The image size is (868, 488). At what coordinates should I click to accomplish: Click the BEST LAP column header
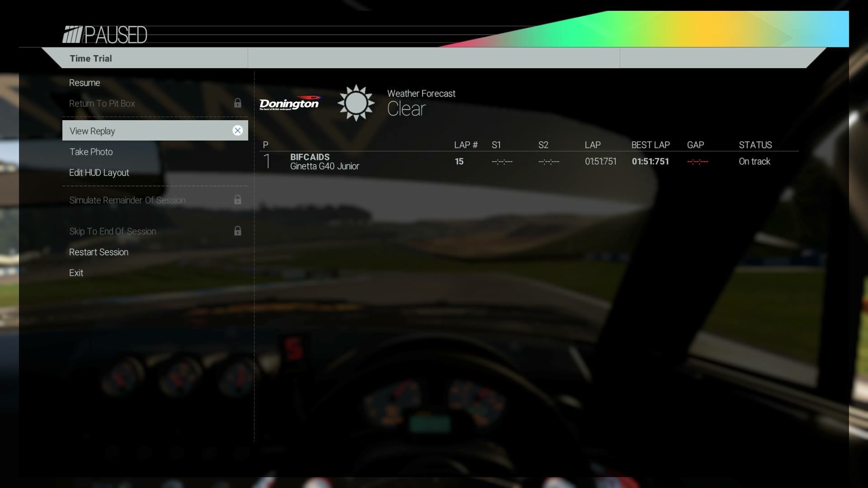click(x=650, y=145)
